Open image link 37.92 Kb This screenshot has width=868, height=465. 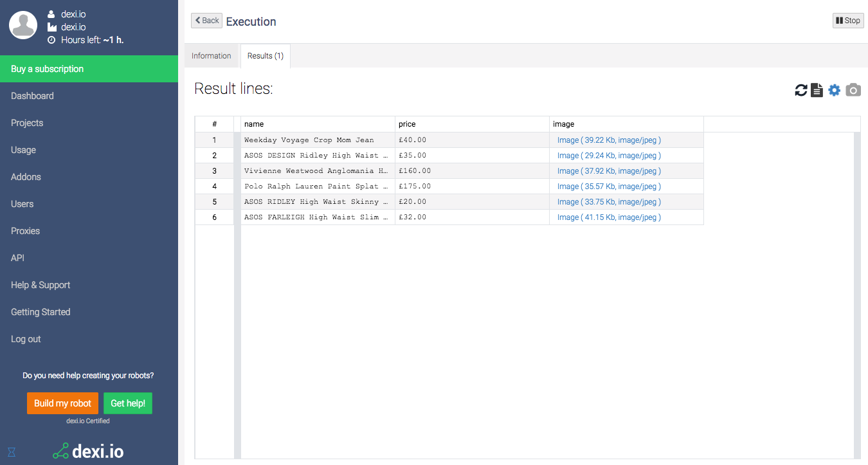click(609, 171)
